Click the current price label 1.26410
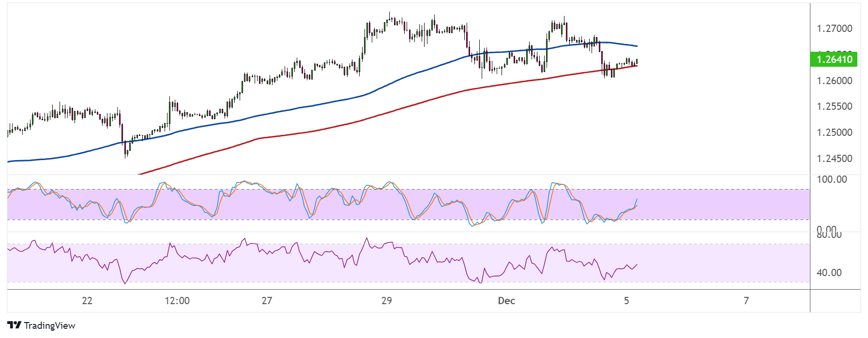Image resolution: width=868 pixels, height=338 pixels. [834, 59]
